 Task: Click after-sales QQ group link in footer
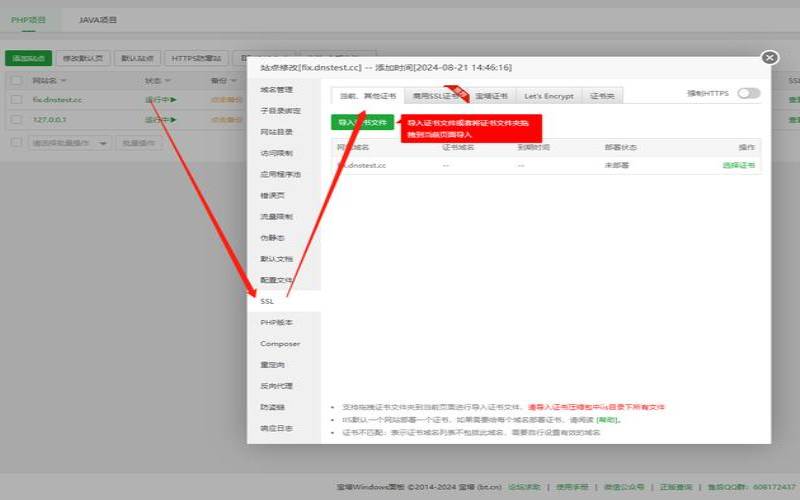(x=752, y=487)
